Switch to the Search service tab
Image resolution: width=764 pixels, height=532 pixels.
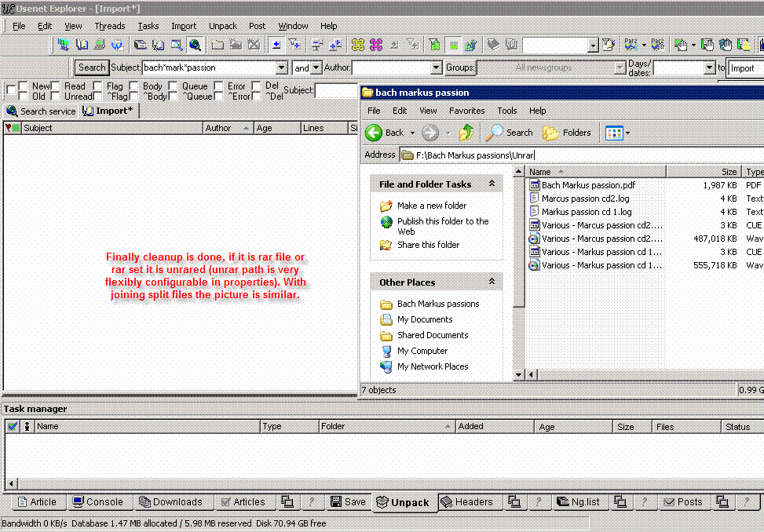click(41, 111)
